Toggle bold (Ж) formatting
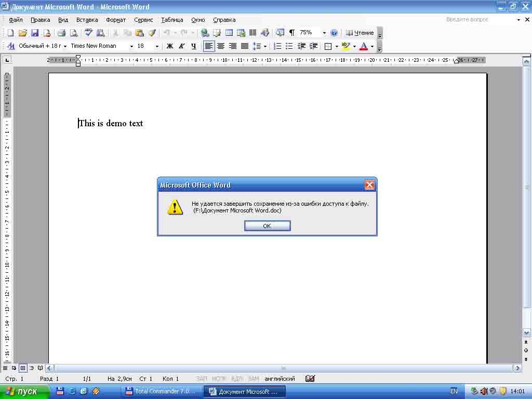 click(170, 46)
